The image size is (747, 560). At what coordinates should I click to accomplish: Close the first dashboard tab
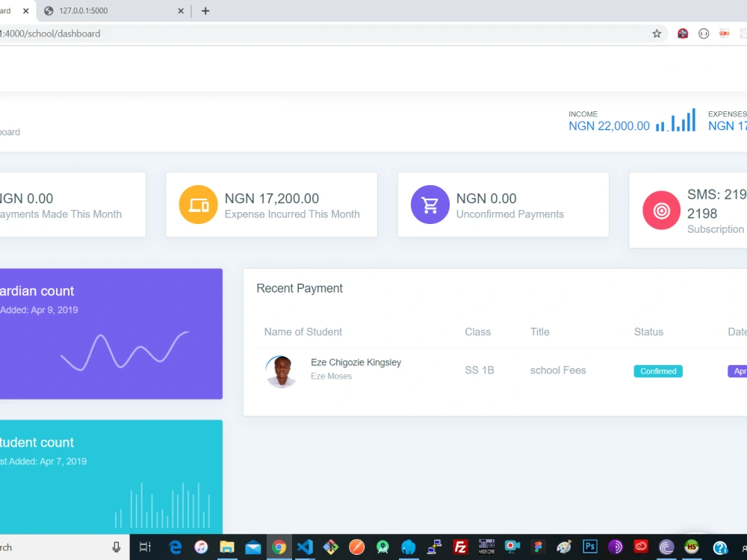[25, 10]
